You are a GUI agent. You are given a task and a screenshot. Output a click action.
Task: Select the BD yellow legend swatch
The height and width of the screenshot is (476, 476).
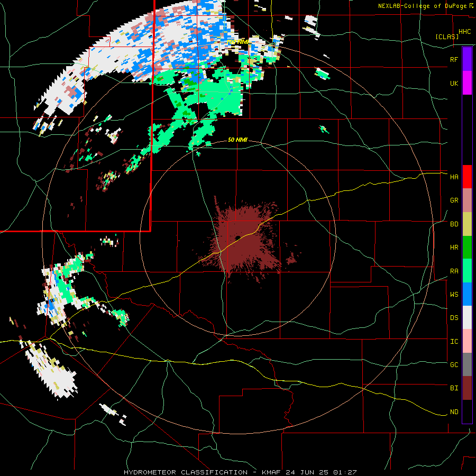pyautogui.click(x=467, y=224)
